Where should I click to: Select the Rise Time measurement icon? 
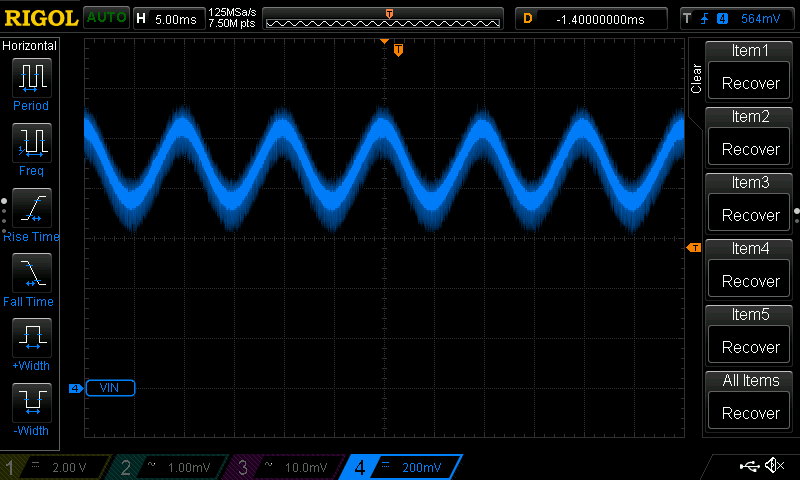32,208
